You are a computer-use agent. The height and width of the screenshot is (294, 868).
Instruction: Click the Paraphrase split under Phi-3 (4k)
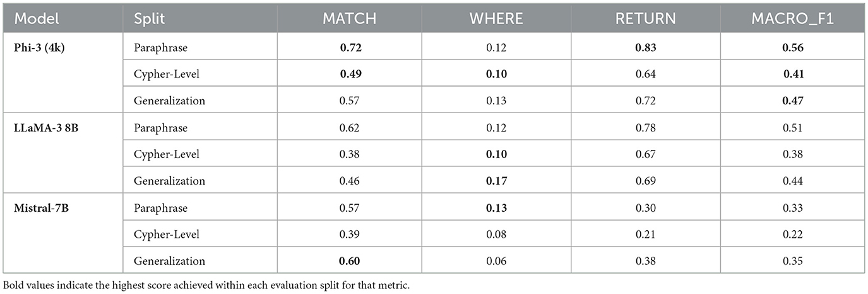(x=160, y=47)
